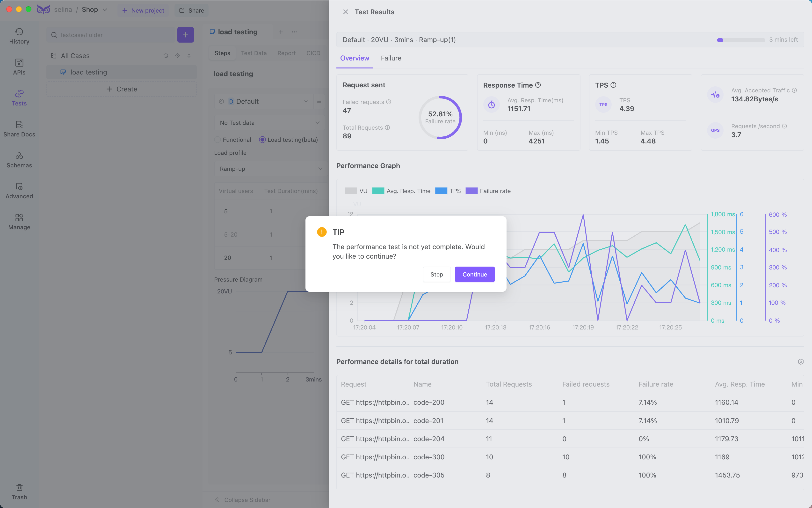
Task: Select the Test Data tab
Action: tap(254, 53)
